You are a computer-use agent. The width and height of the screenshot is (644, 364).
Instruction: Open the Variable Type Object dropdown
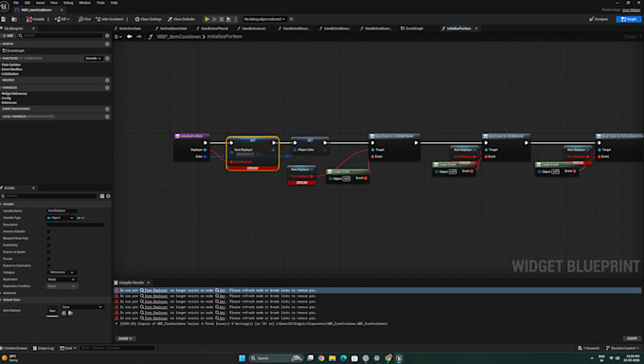(x=60, y=218)
